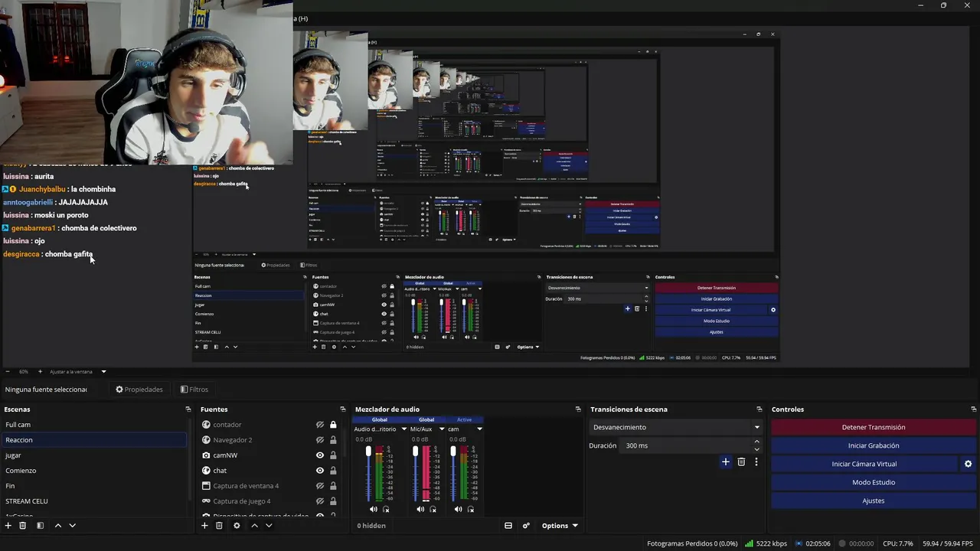The width and height of the screenshot is (980, 551).
Task: Undock the Controles panel
Action: tap(974, 409)
